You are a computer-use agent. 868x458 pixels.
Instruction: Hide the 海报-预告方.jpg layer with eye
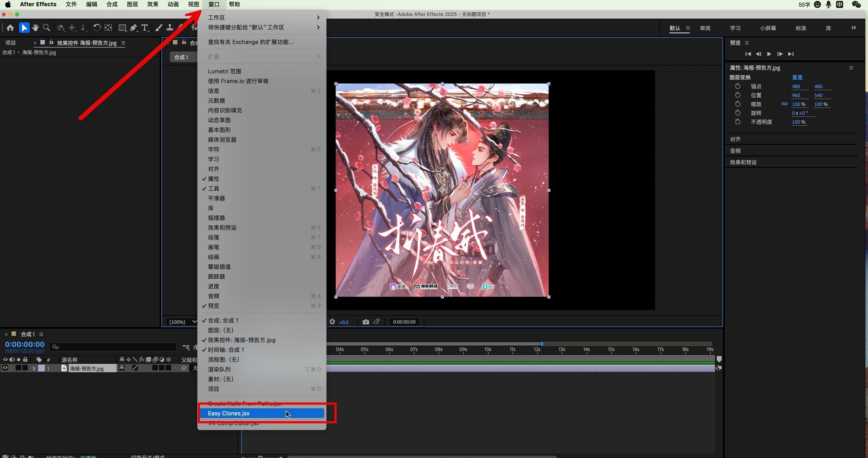click(x=5, y=368)
